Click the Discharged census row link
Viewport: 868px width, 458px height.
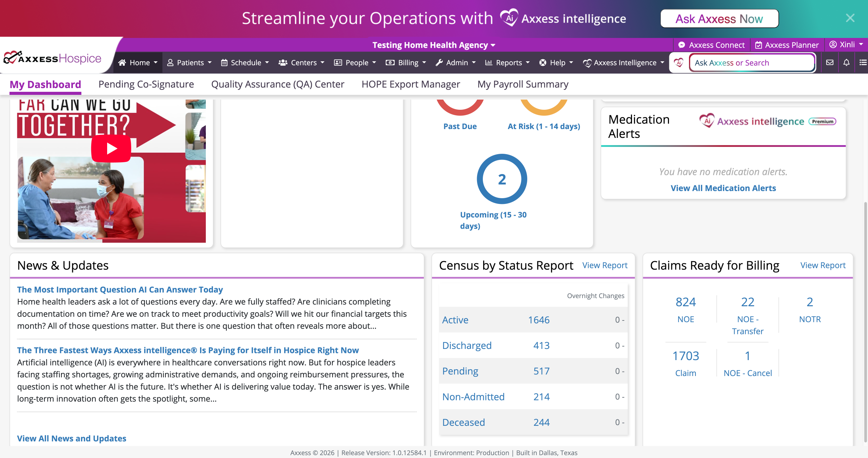pyautogui.click(x=467, y=346)
